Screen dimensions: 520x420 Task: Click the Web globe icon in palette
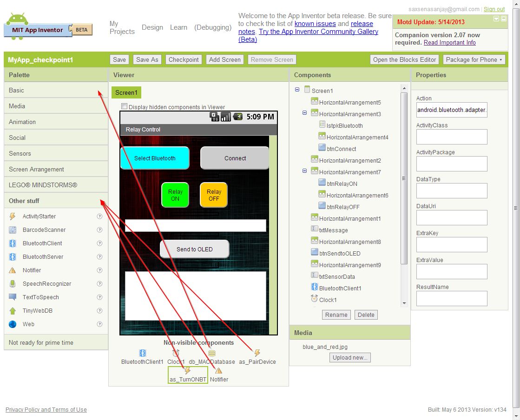tap(12, 324)
